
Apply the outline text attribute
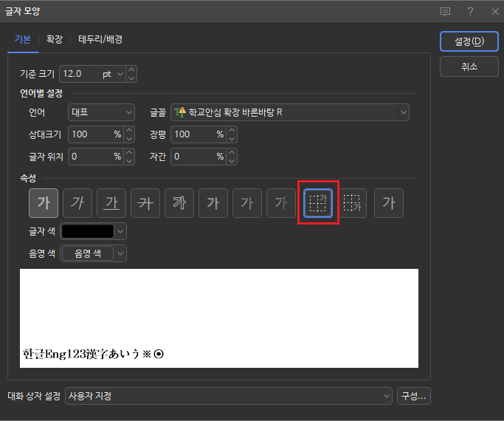(179, 203)
